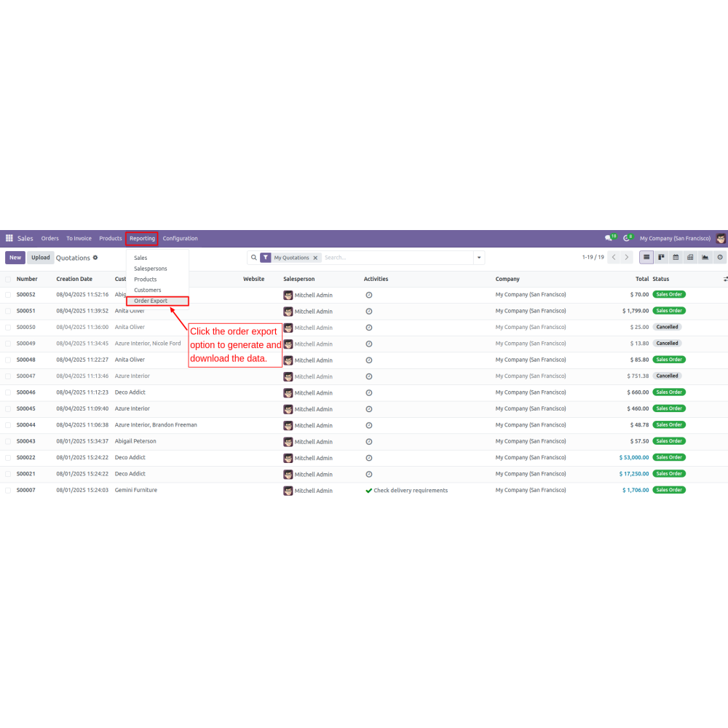This screenshot has height=728, width=728.
Task: Click the New button
Action: [15, 258]
